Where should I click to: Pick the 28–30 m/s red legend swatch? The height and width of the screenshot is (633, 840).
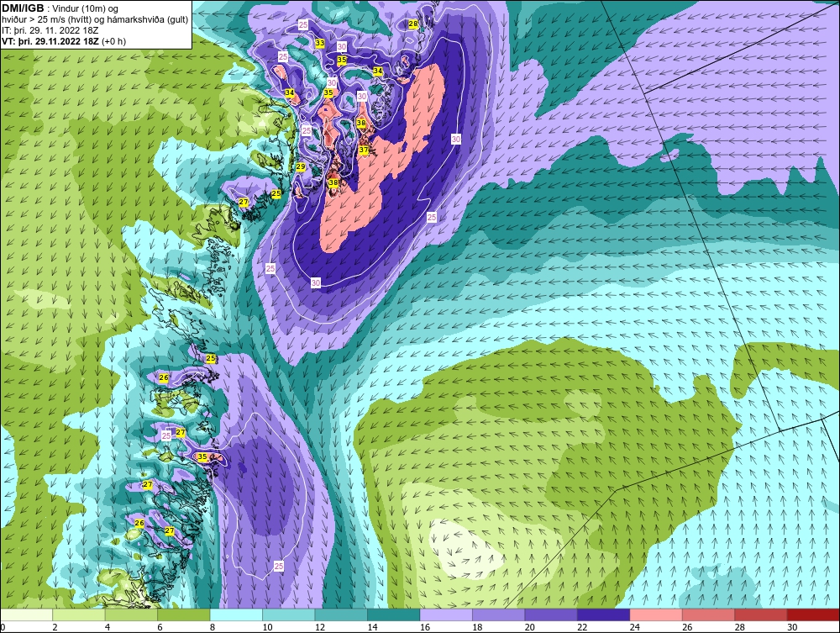coord(761,615)
